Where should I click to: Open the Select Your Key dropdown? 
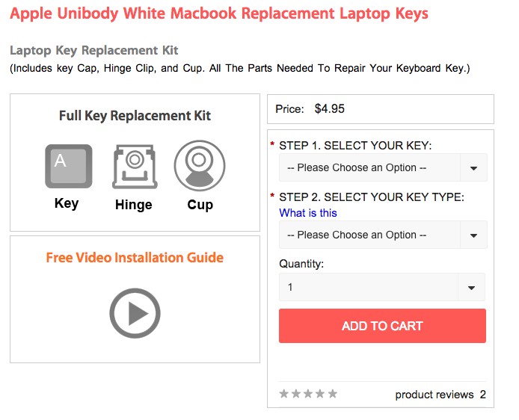(383, 167)
